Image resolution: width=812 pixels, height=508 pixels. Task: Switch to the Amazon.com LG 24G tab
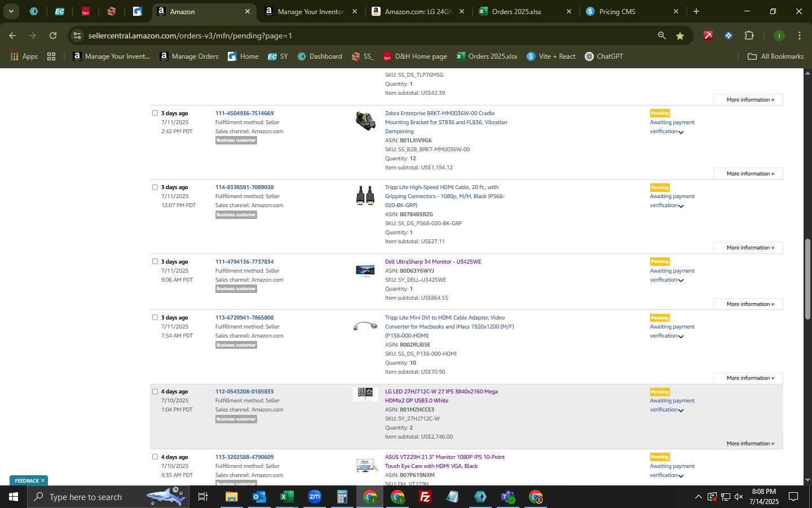coord(417,11)
